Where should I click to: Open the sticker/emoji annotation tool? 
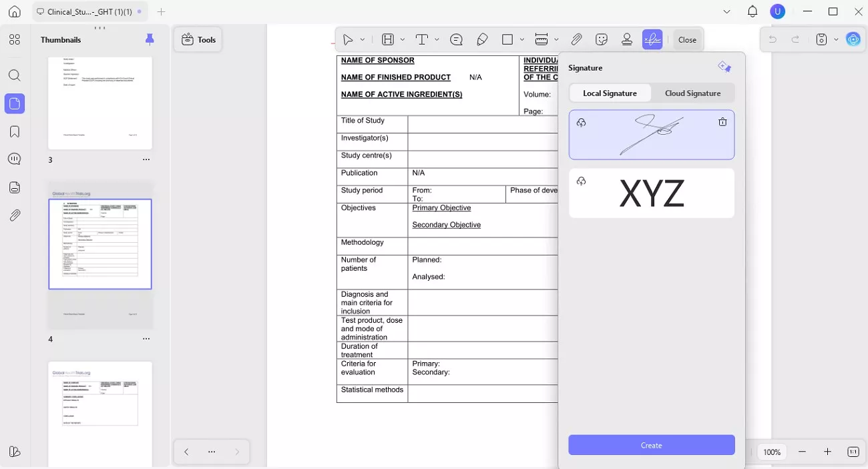602,39
